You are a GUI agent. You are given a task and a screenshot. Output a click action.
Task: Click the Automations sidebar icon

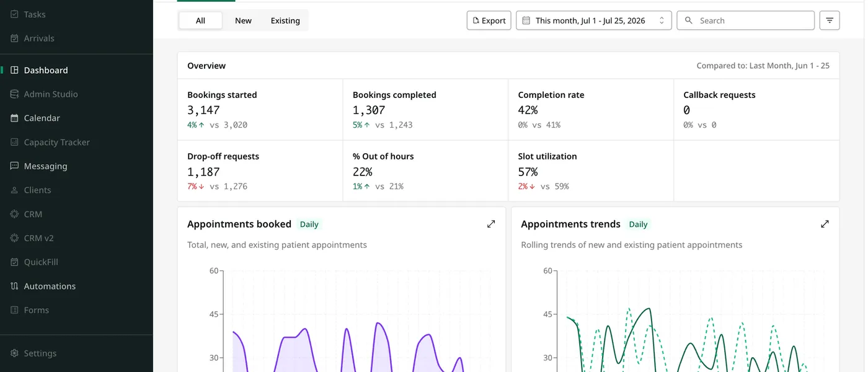coord(14,286)
